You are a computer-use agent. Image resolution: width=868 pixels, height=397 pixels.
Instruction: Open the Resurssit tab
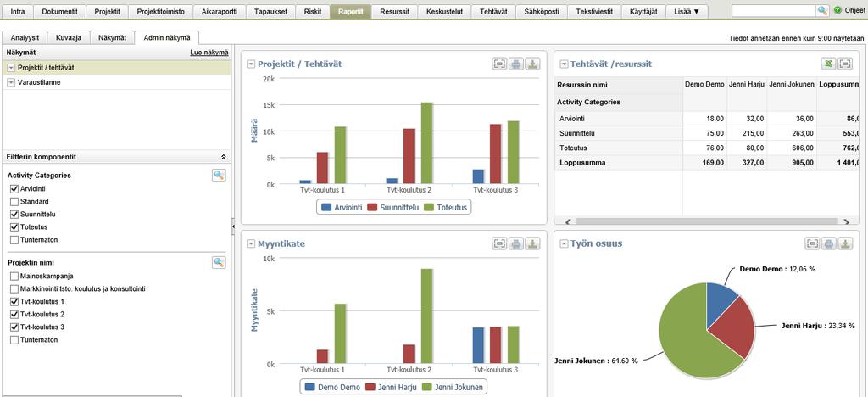pyautogui.click(x=395, y=11)
